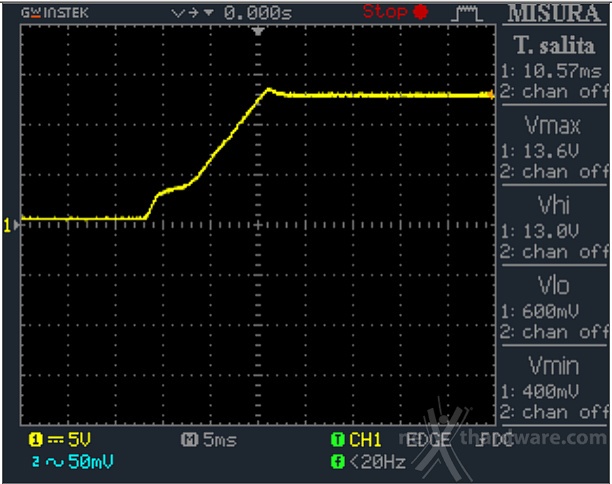The width and height of the screenshot is (612, 484).
Task: Click the 13.6V Vmax reading
Action: (551, 151)
